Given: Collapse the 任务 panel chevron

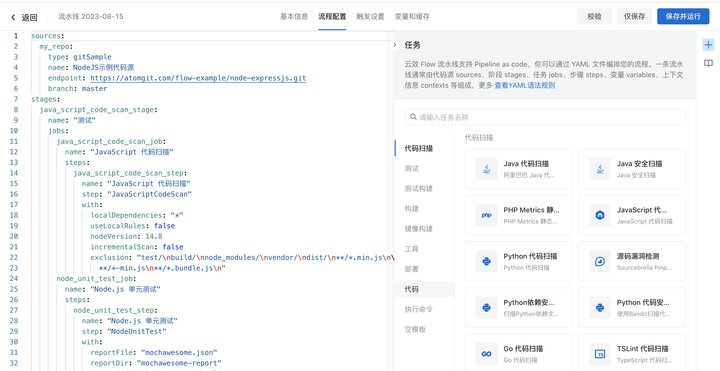Looking at the screenshot, I should click(395, 45).
